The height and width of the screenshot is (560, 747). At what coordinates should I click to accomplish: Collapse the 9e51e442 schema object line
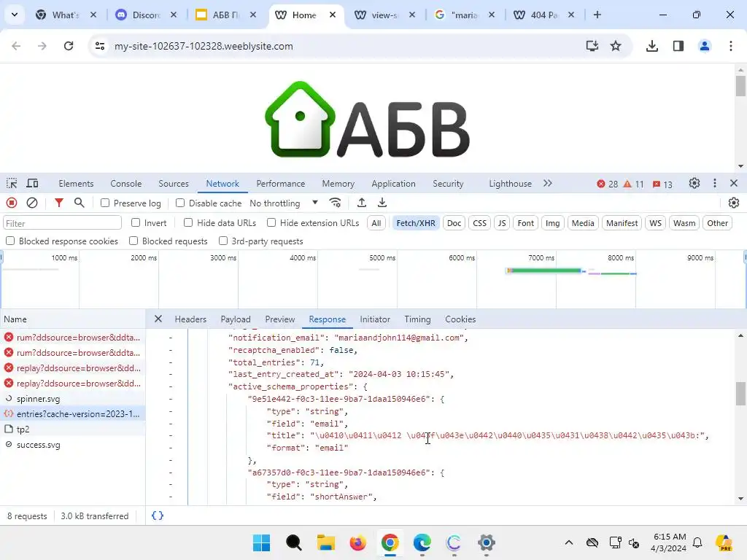tap(171, 399)
